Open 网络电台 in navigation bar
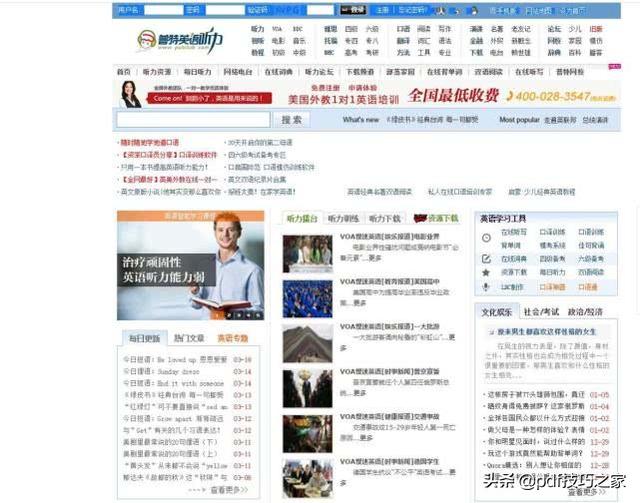The width and height of the screenshot is (640, 503). (238, 72)
